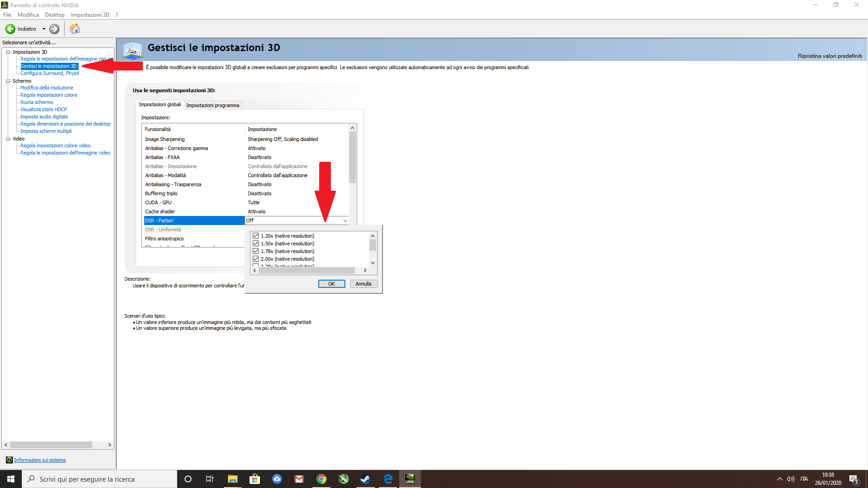Screen dimensions: 868x488
Task: Show hidden system tray icons
Action: (779, 479)
